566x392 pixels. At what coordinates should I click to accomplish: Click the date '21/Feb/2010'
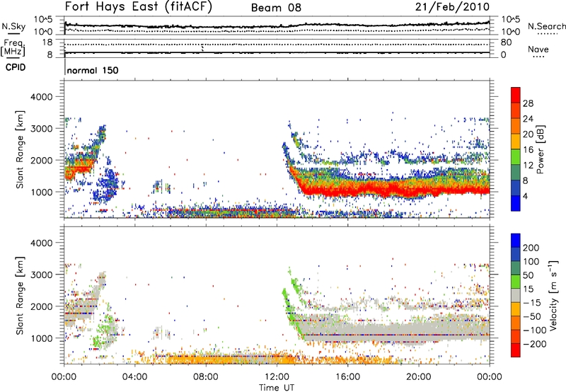point(452,6)
